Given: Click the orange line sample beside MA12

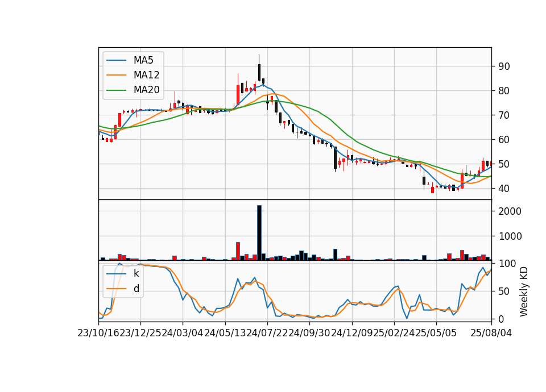Looking at the screenshot, I should pyautogui.click(x=116, y=75).
